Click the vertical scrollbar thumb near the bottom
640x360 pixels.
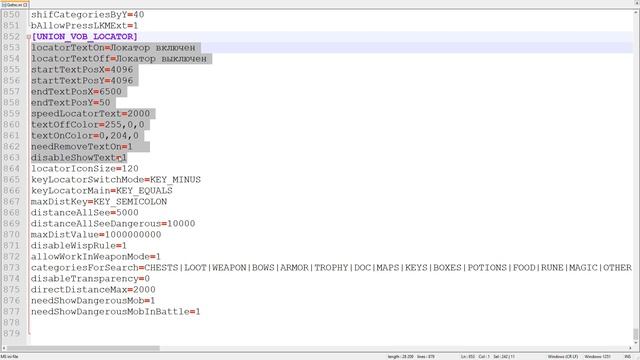click(636, 334)
